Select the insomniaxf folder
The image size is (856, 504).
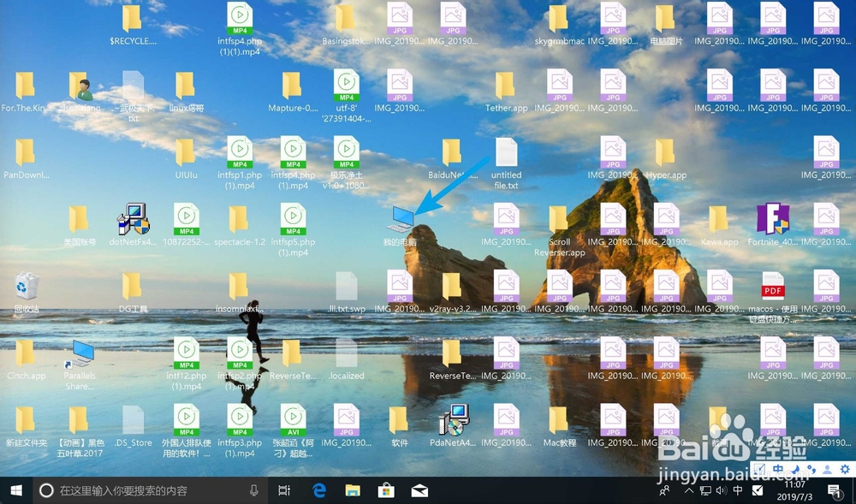[x=240, y=293]
